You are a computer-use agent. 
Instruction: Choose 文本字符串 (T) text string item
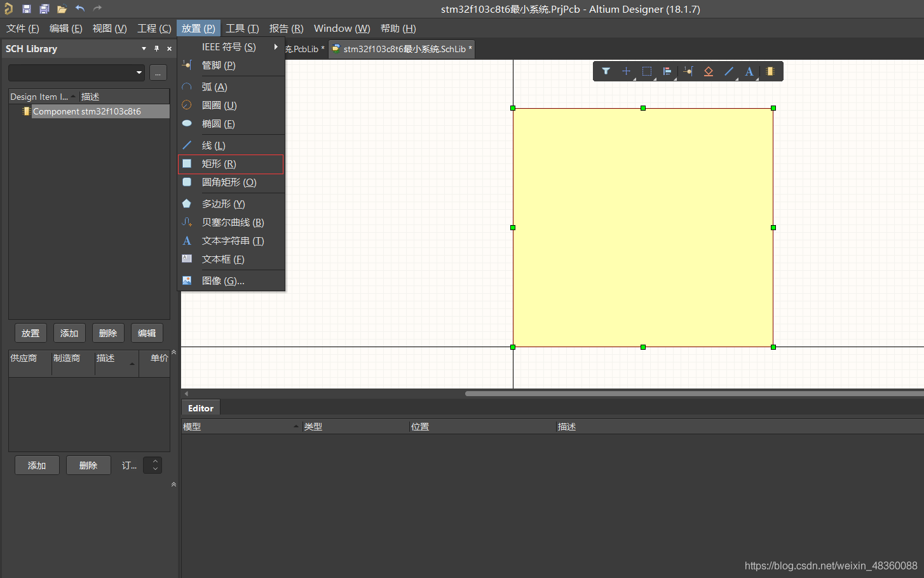pos(231,241)
